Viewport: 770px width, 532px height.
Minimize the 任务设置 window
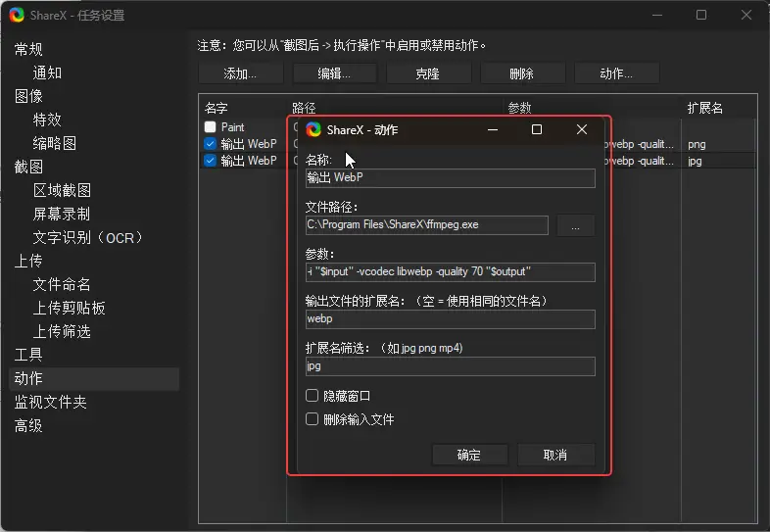coord(657,16)
